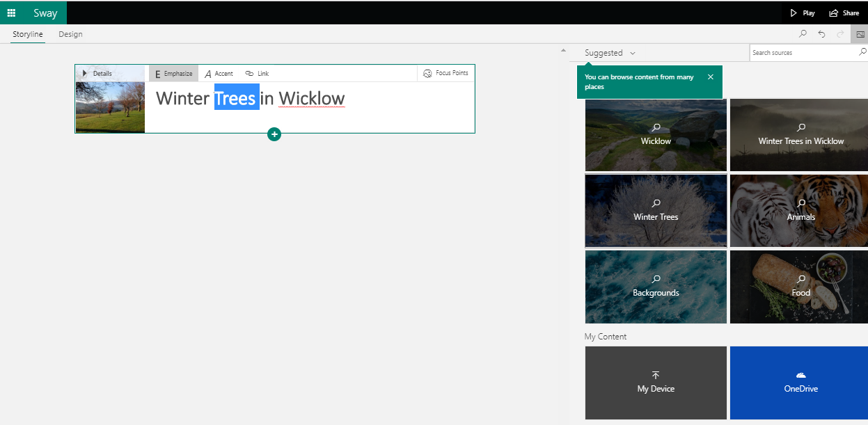
Task: Click the search icon in Search sources
Action: [862, 52]
